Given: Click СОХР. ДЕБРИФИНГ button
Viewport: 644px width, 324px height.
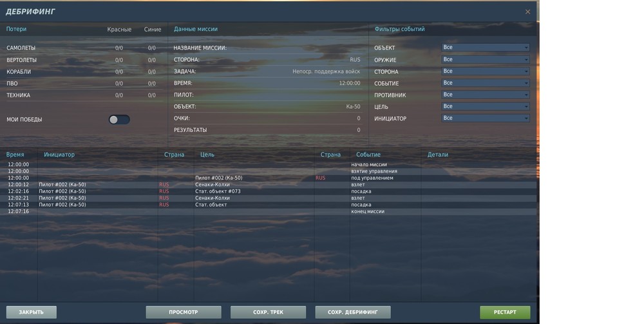Looking at the screenshot, I should pyautogui.click(x=353, y=312).
